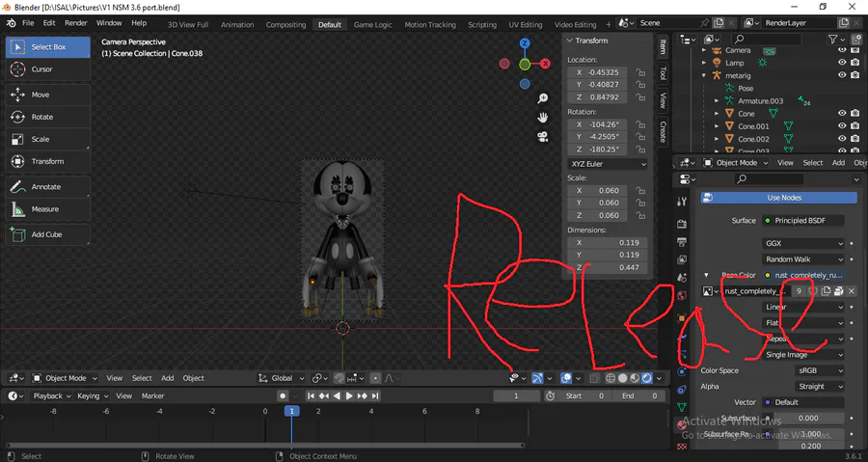Viewport: 868px width, 462px height.
Task: Activate the Transform tool
Action: 48,161
